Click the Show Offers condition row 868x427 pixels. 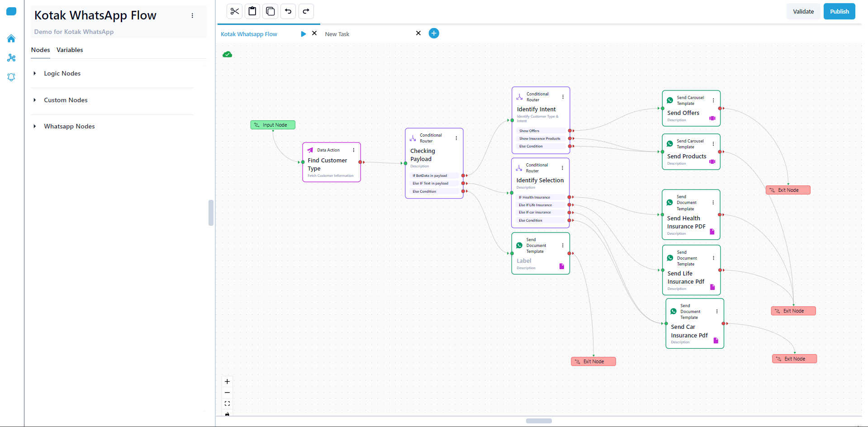pyautogui.click(x=541, y=131)
